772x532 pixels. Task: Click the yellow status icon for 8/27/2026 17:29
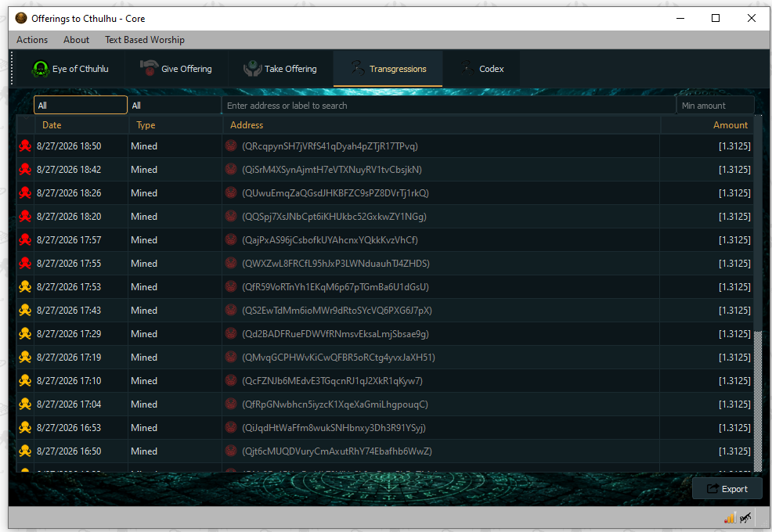pyautogui.click(x=25, y=333)
